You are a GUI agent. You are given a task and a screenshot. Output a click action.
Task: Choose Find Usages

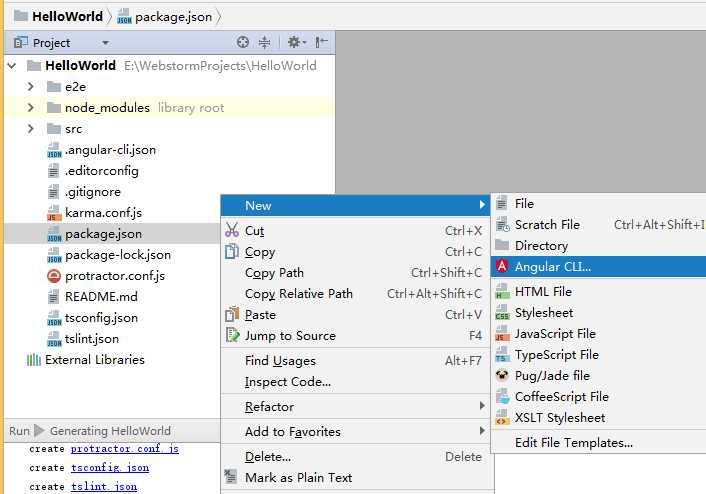[x=356, y=361]
